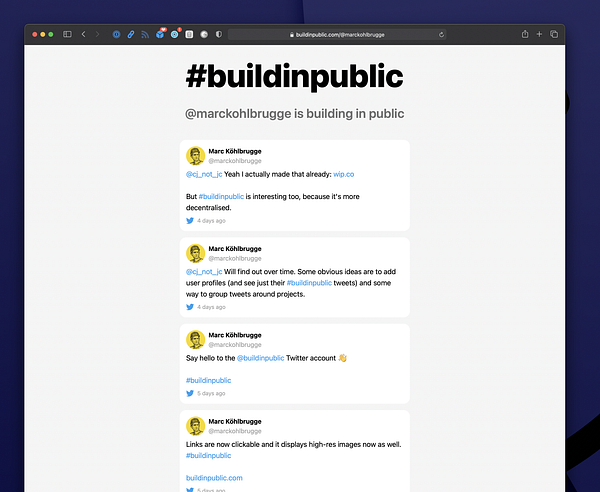Click the white document extension icon
This screenshot has height=492, width=600.
189,34
